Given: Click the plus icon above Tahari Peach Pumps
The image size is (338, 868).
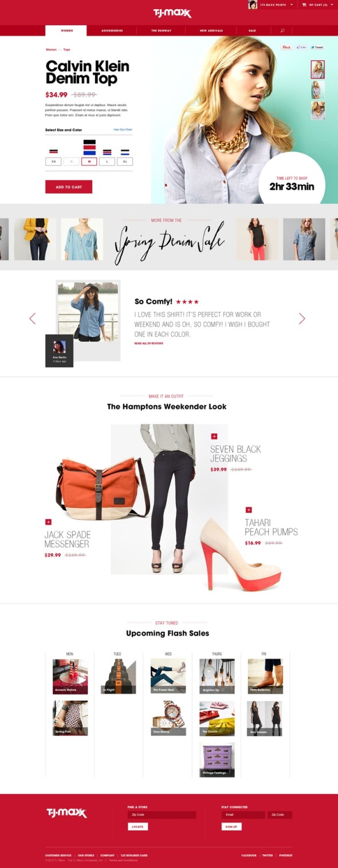Looking at the screenshot, I should 249,510.
